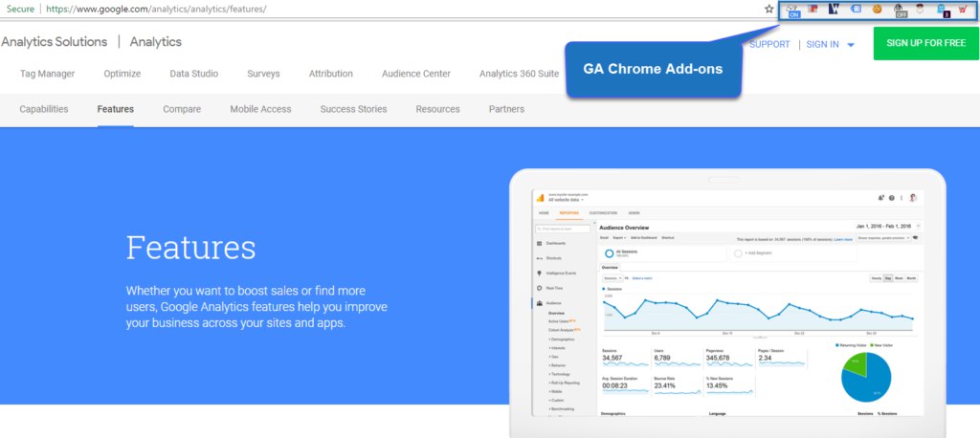Open the blue tag-shaped extension icon
This screenshot has height=438, width=980.
(x=856, y=10)
